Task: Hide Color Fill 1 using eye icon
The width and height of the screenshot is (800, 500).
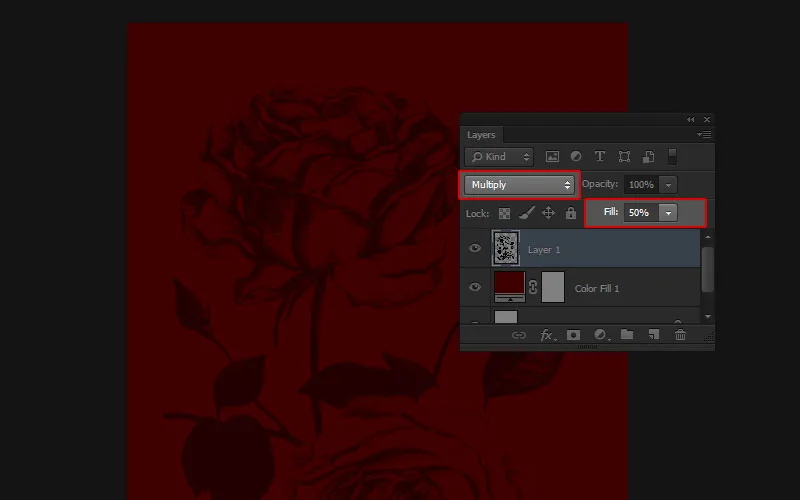Action: pyautogui.click(x=475, y=287)
